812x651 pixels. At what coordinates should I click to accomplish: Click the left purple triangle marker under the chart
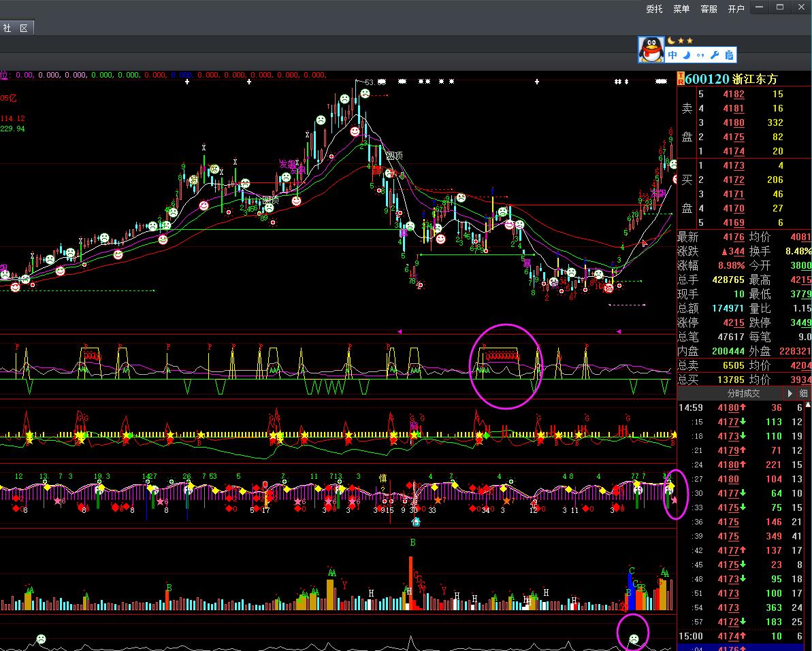coord(400,331)
